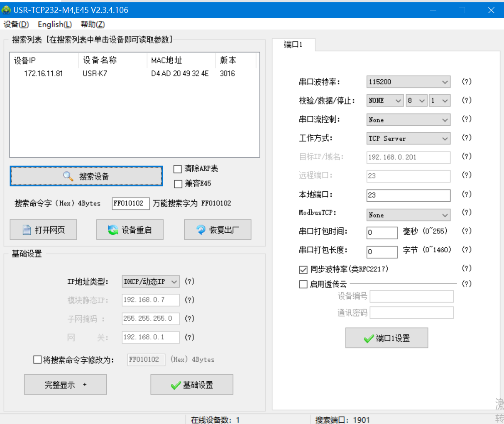Click the magnifier icon on Search Device button
Screen dimensions: 504x424
pyautogui.click(x=68, y=176)
